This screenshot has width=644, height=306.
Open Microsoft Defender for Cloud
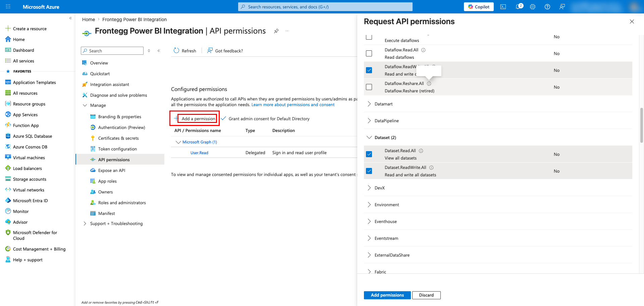click(x=35, y=235)
